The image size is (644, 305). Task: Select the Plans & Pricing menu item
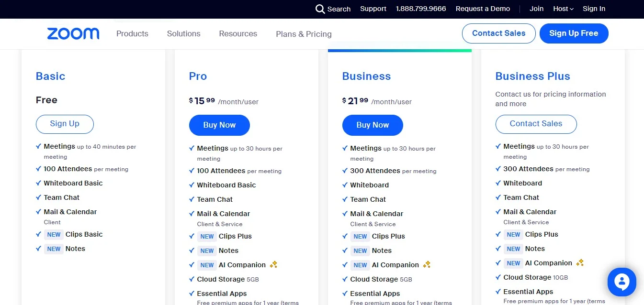[304, 33]
